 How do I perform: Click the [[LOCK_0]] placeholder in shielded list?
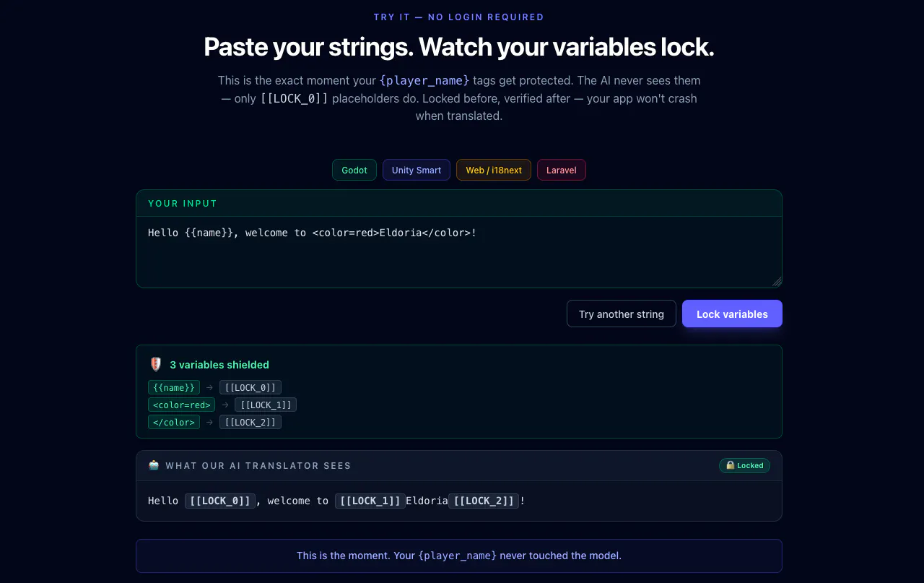(x=250, y=387)
